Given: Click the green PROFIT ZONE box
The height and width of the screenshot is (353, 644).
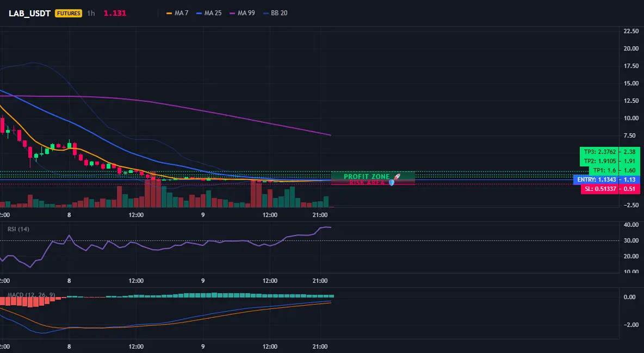Looking at the screenshot, I should tap(373, 176).
